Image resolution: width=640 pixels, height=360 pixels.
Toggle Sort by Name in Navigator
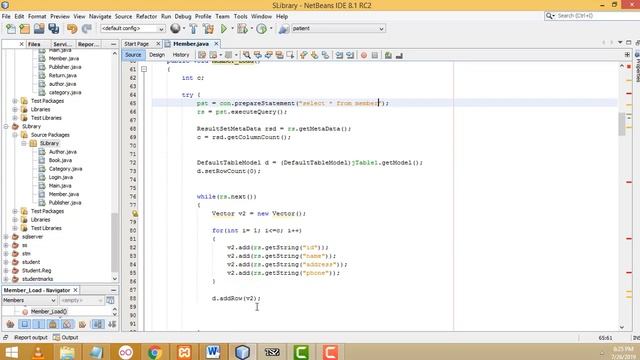(x=98, y=324)
